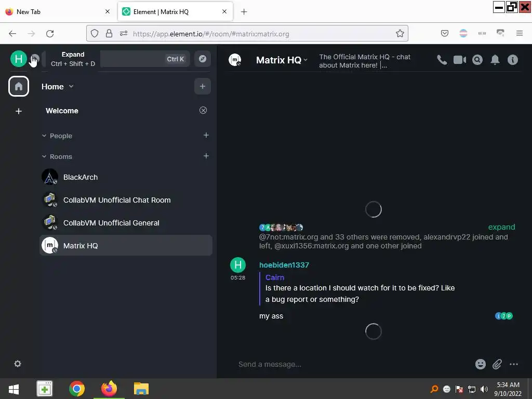Open quick settings gear in sidebar
Image resolution: width=532 pixels, height=399 pixels.
[x=18, y=364]
